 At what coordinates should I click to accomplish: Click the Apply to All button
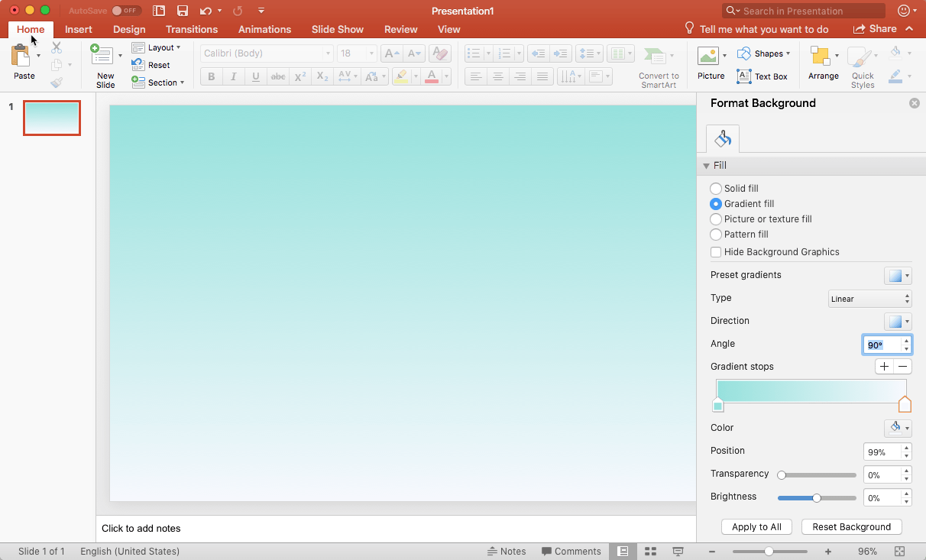coord(756,527)
